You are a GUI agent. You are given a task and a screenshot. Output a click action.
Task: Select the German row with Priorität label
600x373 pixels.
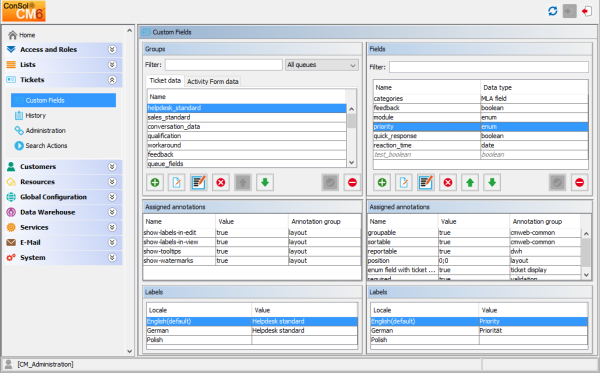pos(479,331)
